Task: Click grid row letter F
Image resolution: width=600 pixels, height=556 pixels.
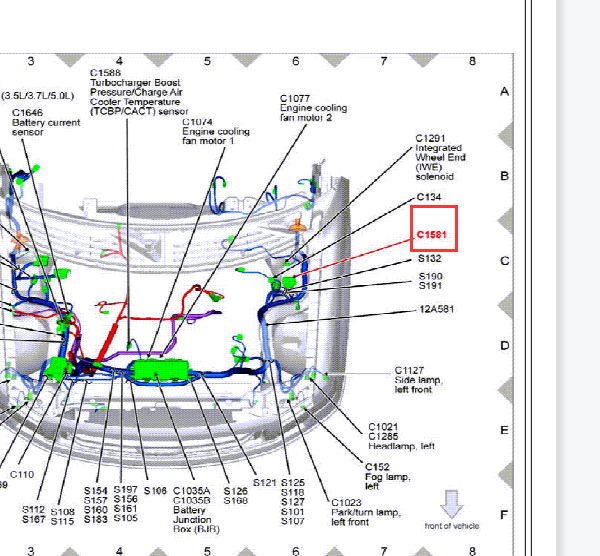Action: click(504, 515)
